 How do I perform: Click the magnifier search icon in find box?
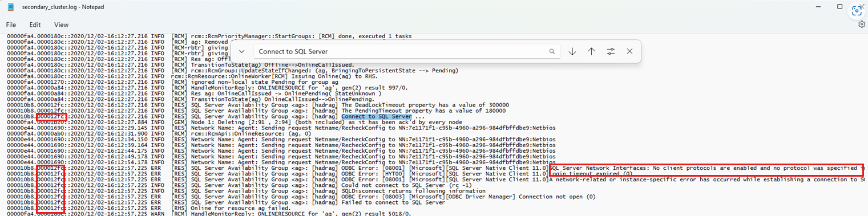pos(552,51)
